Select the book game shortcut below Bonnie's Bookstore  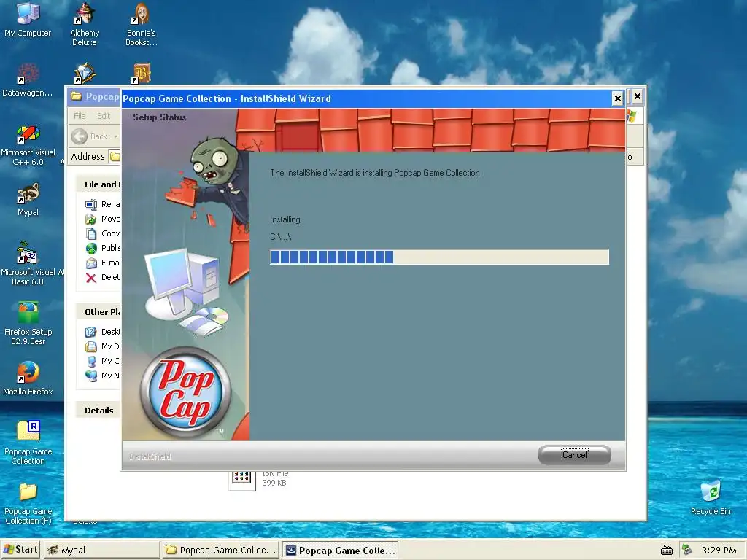tap(142, 74)
